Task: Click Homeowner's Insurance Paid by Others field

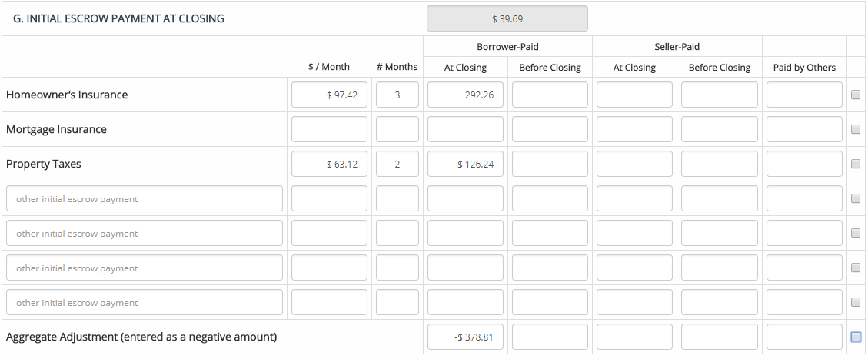Action: click(x=804, y=95)
